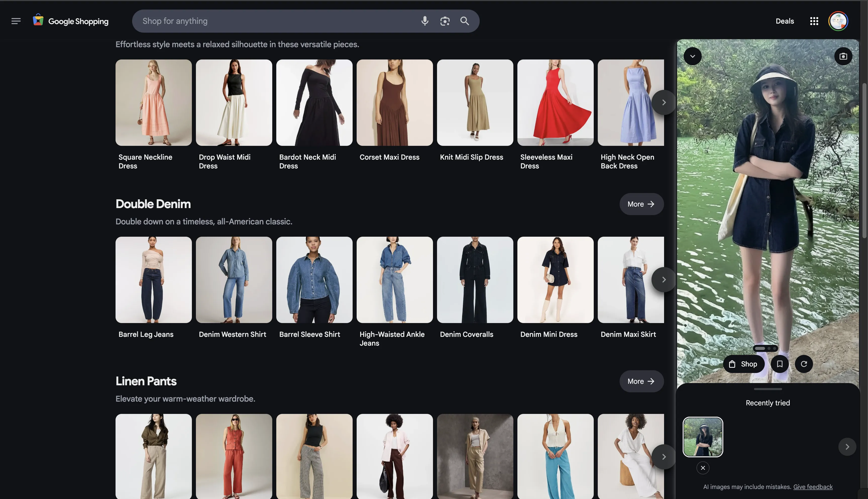Image resolution: width=868 pixels, height=499 pixels.
Task: Open beige linen set image
Action: coord(475,457)
